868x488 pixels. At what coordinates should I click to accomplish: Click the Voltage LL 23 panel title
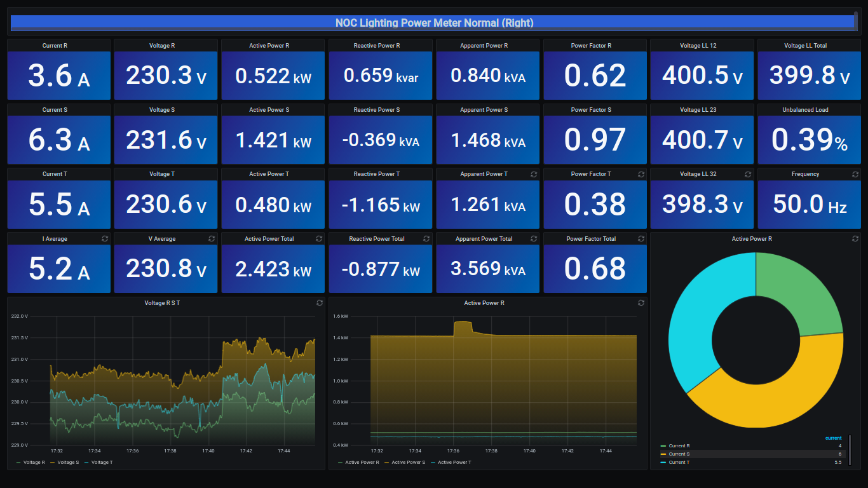tap(698, 110)
